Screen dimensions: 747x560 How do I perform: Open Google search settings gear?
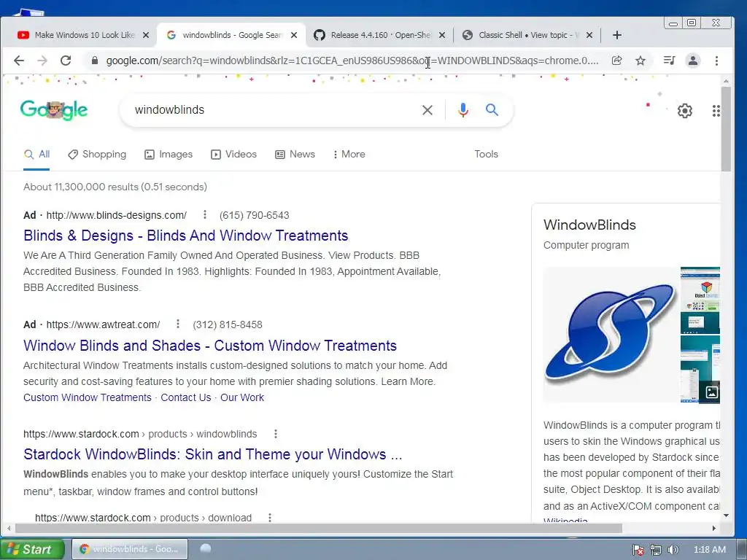tap(684, 111)
